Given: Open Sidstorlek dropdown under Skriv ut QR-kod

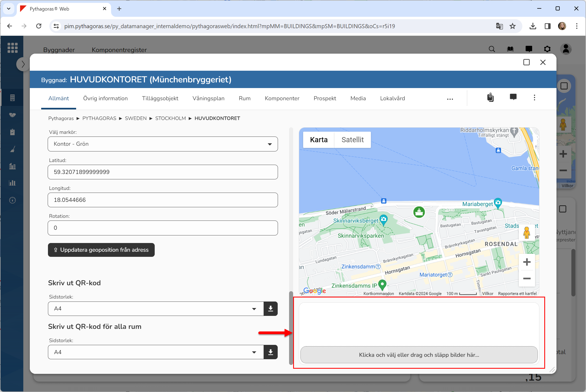Looking at the screenshot, I should 156,309.
